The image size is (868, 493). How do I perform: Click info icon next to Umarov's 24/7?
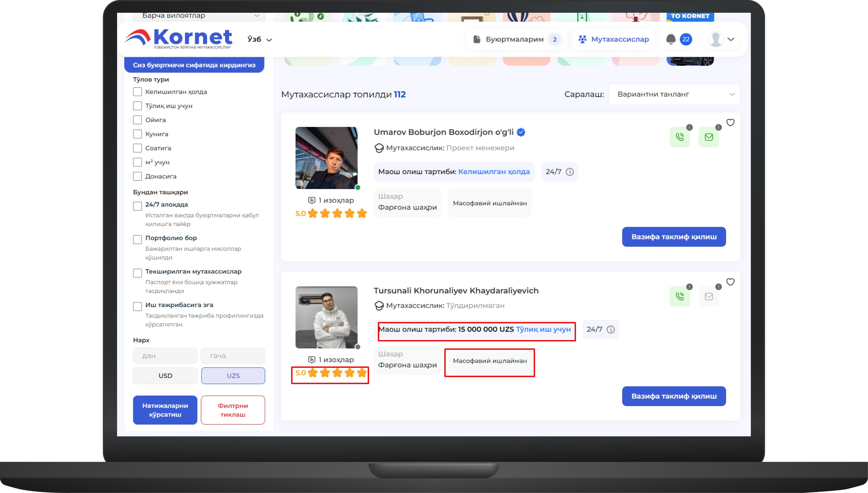[570, 172]
